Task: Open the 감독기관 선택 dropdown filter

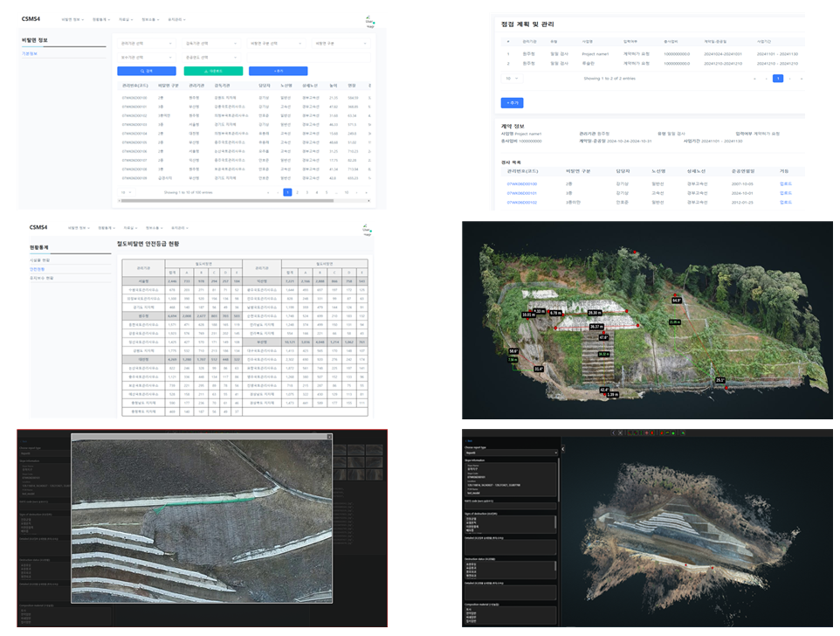Action: point(212,43)
